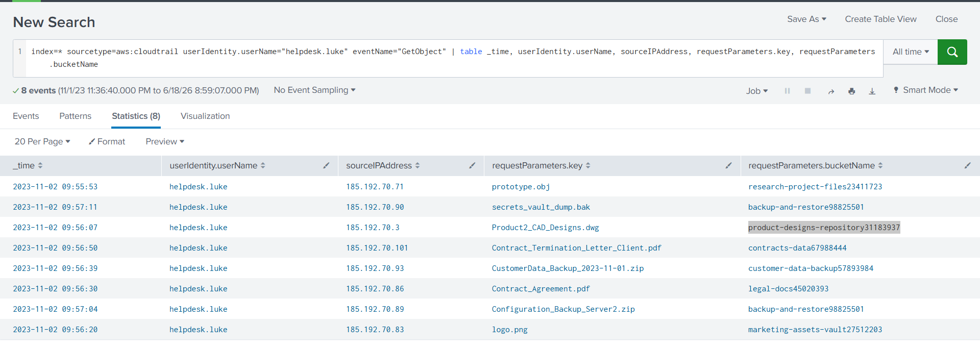Image resolution: width=980 pixels, height=348 pixels.
Task: Click the prototype.obj key
Action: (x=521, y=187)
